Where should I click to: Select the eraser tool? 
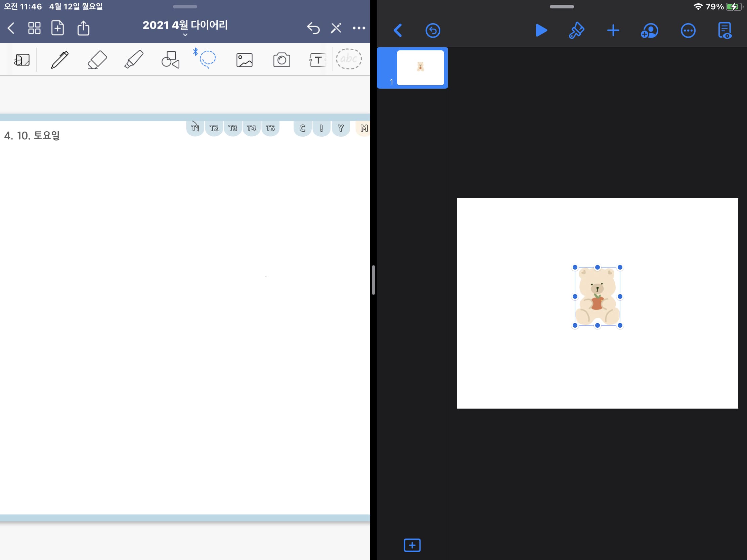97,60
